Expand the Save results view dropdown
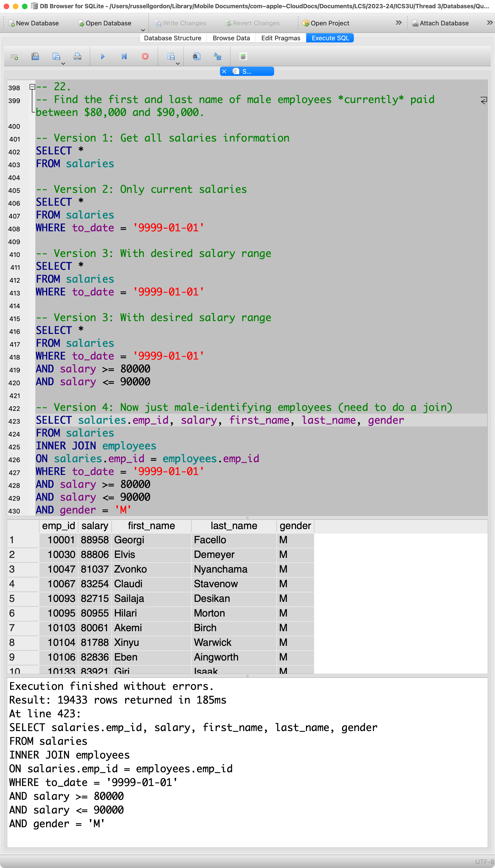This screenshot has width=495, height=868. pos(177,63)
